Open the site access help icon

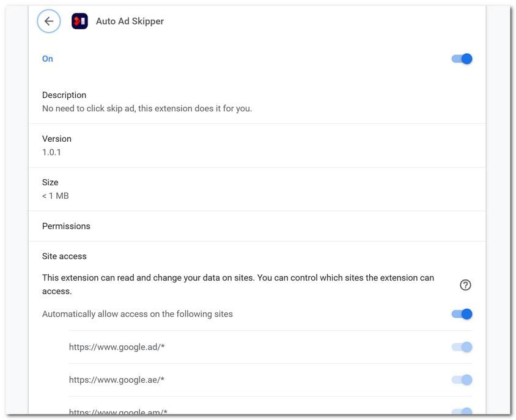465,285
